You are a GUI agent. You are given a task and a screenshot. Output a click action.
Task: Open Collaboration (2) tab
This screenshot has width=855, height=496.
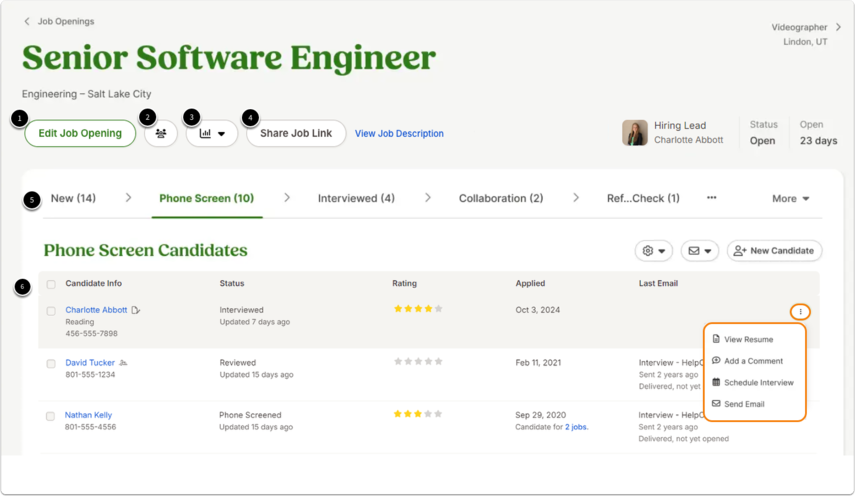coord(501,198)
